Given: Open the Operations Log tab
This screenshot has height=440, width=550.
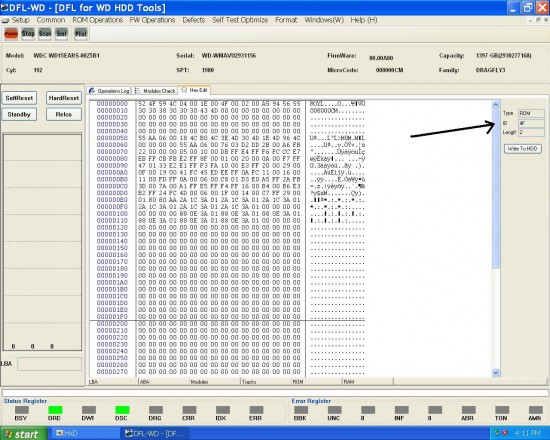Looking at the screenshot, I should pyautogui.click(x=109, y=91).
